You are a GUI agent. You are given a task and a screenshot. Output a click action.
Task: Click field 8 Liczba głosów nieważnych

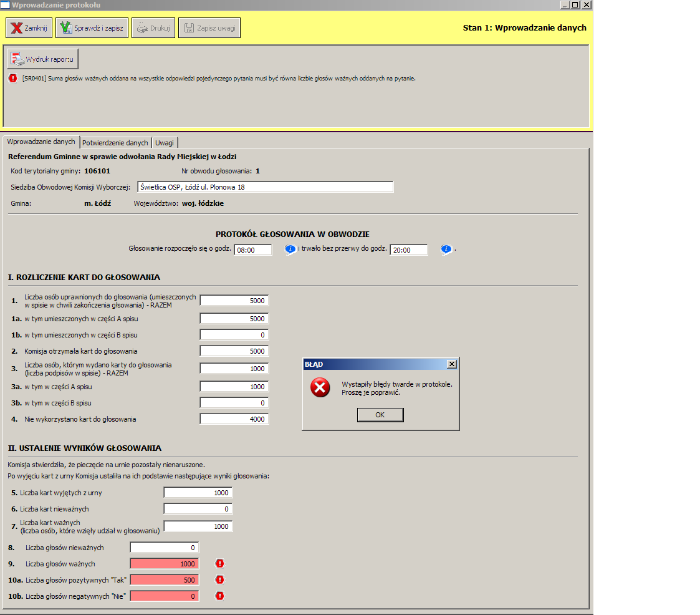tap(165, 548)
